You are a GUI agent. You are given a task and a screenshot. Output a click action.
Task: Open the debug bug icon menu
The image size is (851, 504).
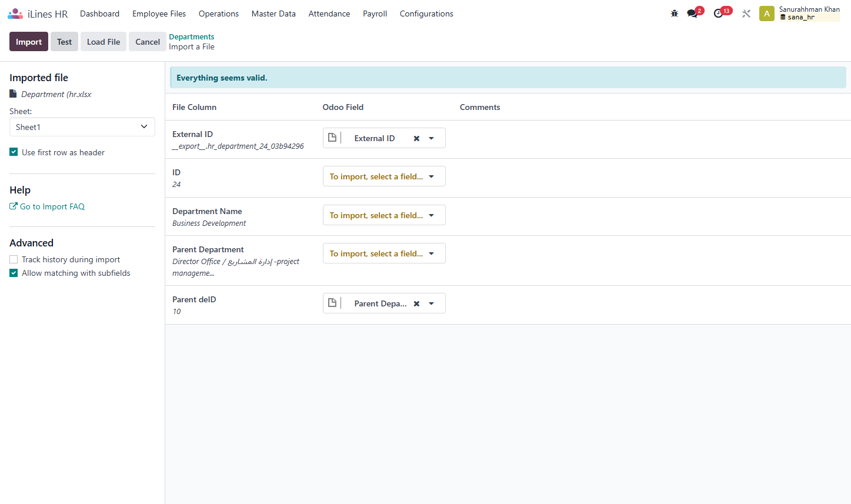tap(675, 14)
